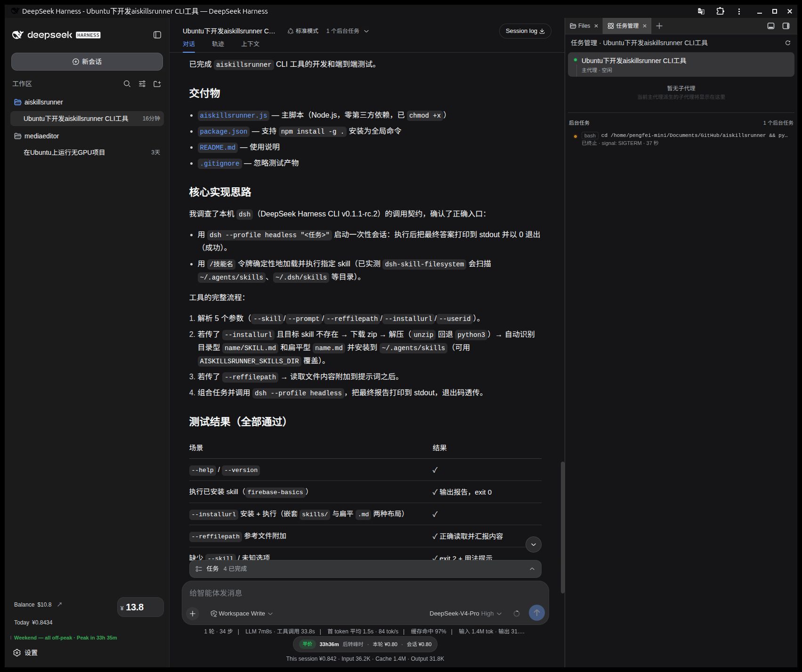The image size is (802, 672).
Task: Click the conversation vertical scrollbar
Action: (562, 527)
